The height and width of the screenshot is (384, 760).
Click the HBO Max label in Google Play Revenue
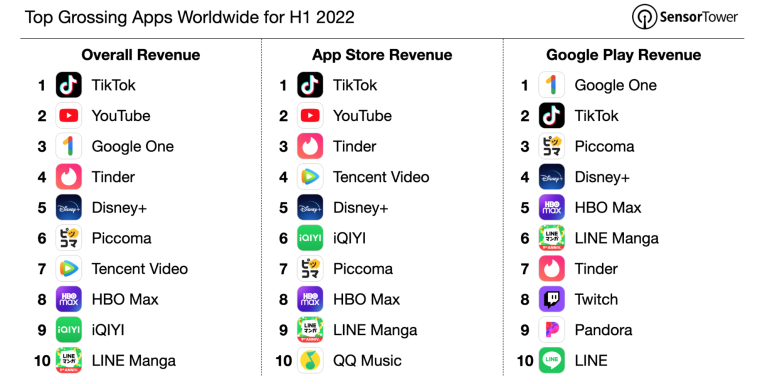608,208
